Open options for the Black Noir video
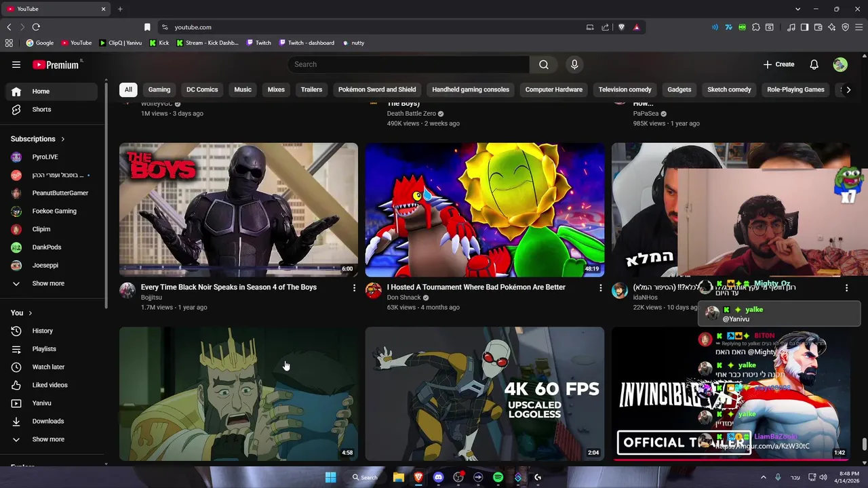The image size is (868, 488). point(354,288)
